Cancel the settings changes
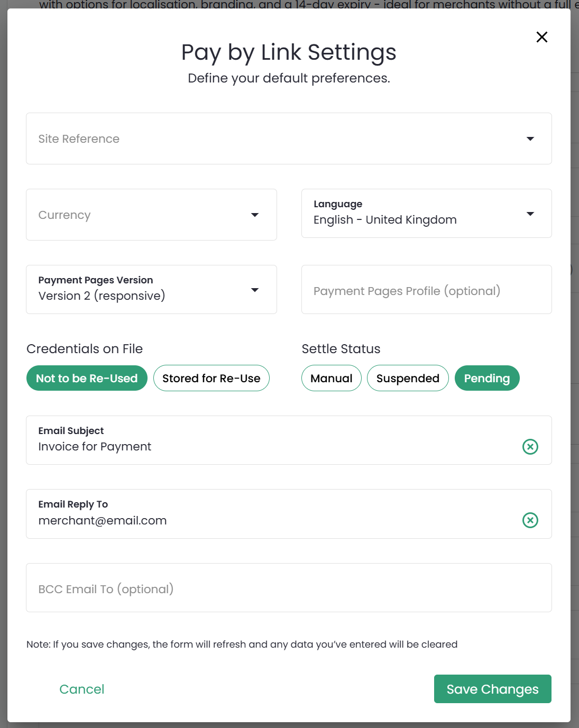 tap(82, 689)
